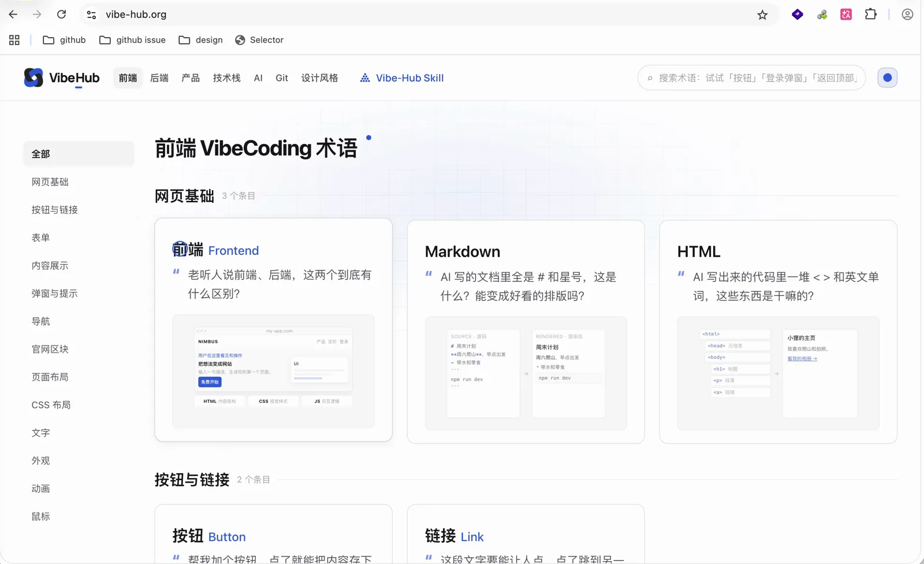This screenshot has width=924, height=564.
Task: Open the browser profile account icon
Action: [907, 14]
